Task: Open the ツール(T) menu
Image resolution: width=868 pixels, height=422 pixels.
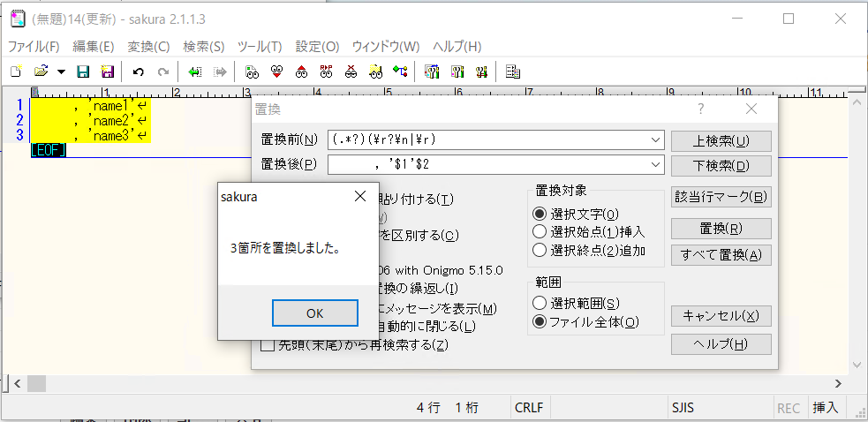Action: pyautogui.click(x=260, y=47)
